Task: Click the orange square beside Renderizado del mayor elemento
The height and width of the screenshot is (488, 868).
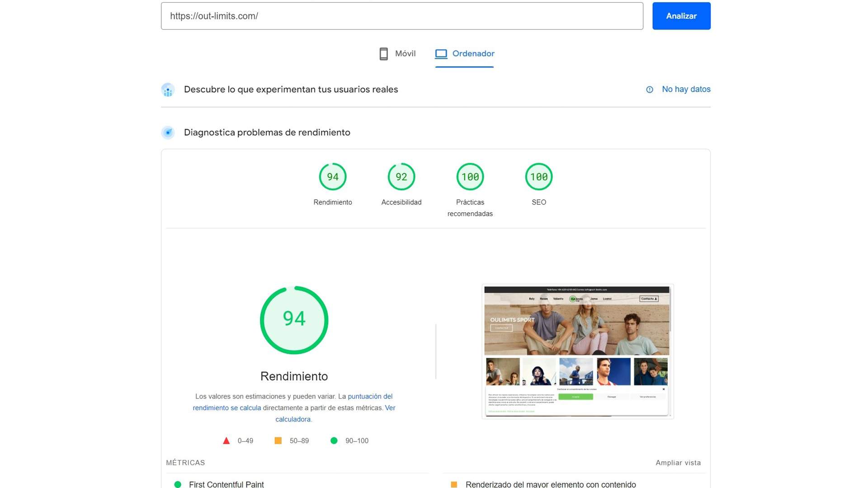Action: pyautogui.click(x=454, y=484)
